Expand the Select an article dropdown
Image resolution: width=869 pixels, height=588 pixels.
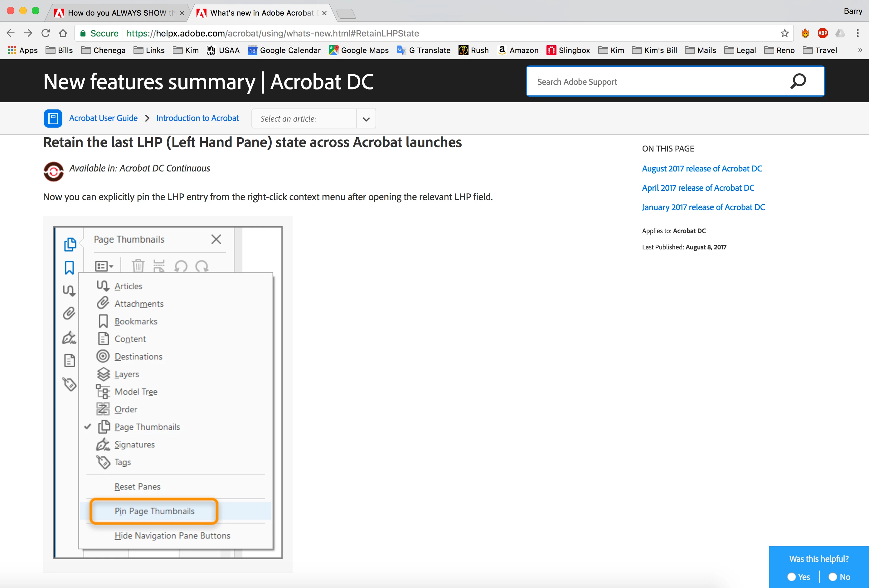(x=366, y=119)
